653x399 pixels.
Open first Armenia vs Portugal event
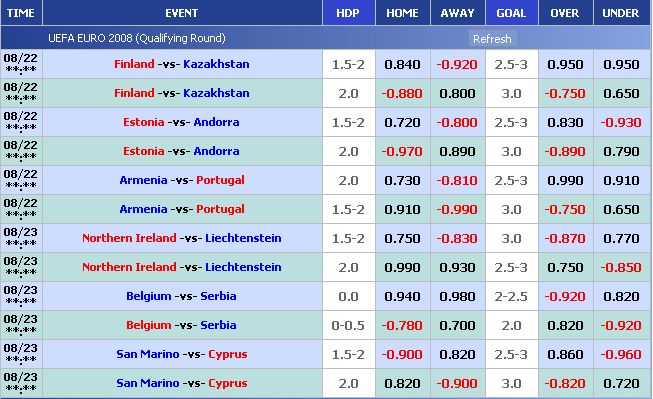182,180
